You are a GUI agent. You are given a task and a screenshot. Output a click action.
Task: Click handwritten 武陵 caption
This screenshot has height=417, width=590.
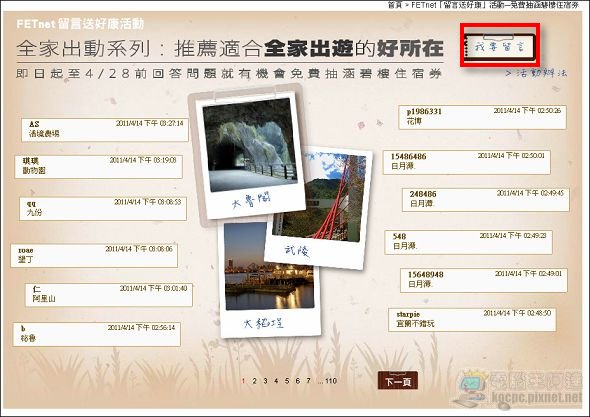[297, 250]
